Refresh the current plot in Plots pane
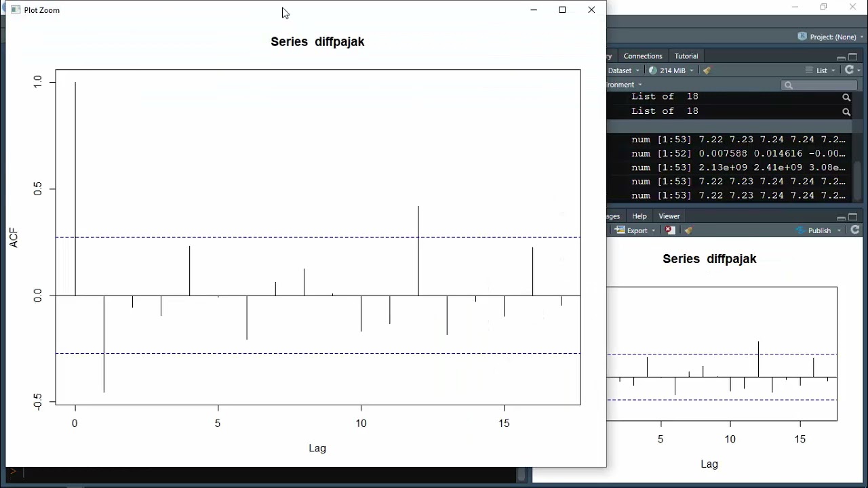 [855, 230]
